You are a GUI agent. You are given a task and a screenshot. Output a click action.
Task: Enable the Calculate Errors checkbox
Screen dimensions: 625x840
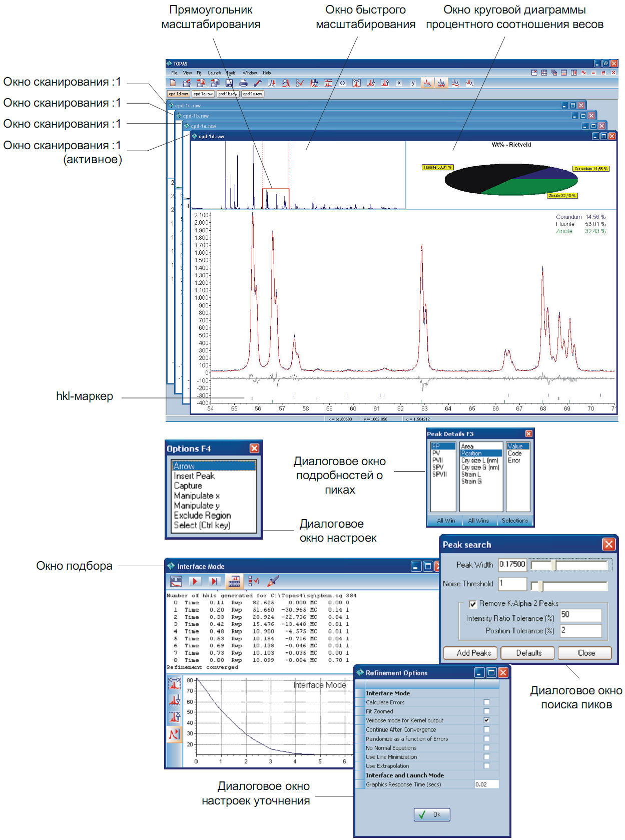click(x=486, y=702)
